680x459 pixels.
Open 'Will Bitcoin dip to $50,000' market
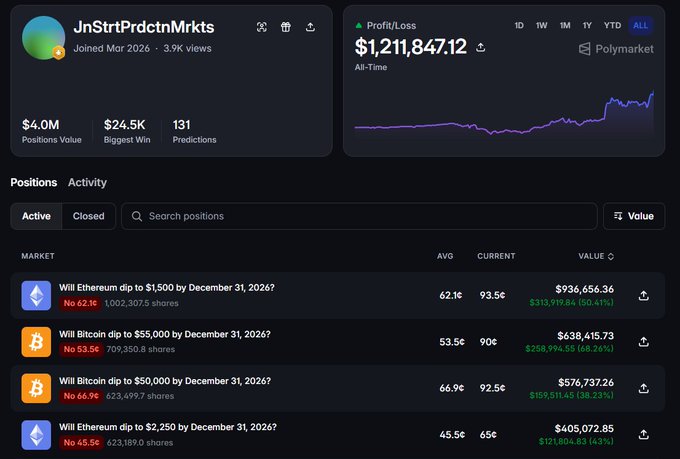(x=165, y=381)
